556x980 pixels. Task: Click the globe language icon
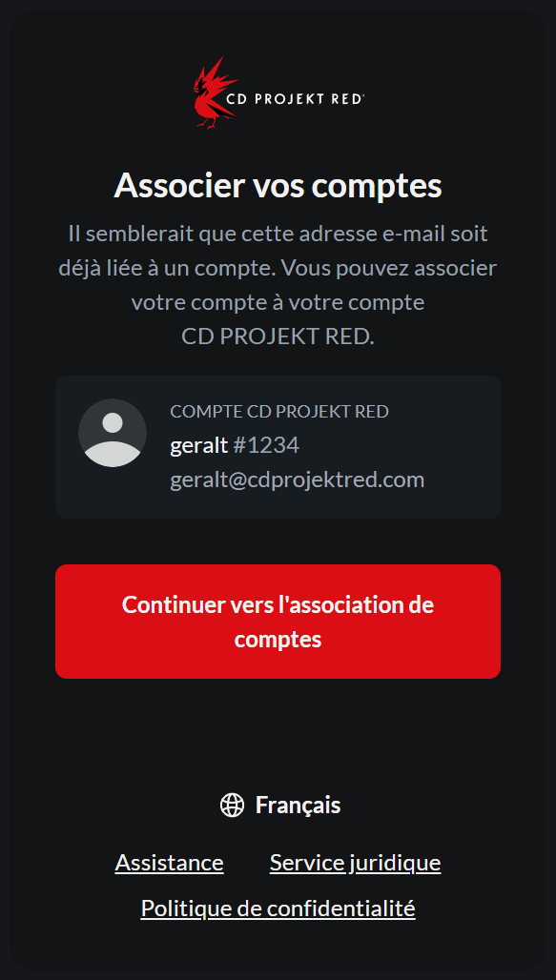(x=232, y=805)
